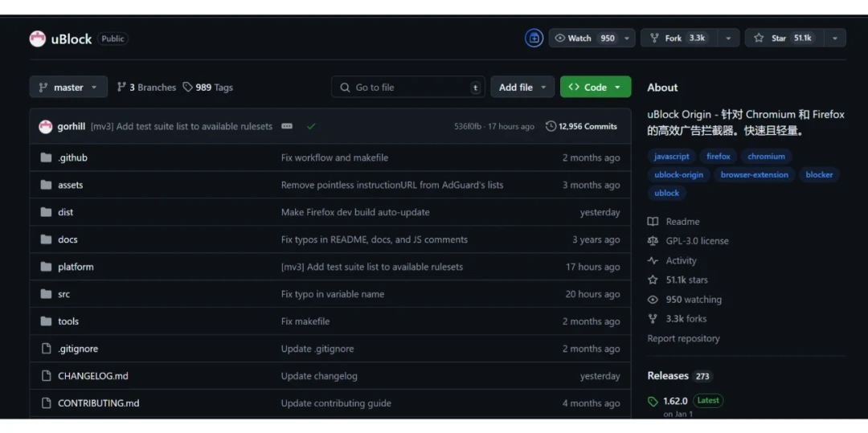Click the ublock-origin topic tag
The image size is (868, 433).
(x=678, y=175)
